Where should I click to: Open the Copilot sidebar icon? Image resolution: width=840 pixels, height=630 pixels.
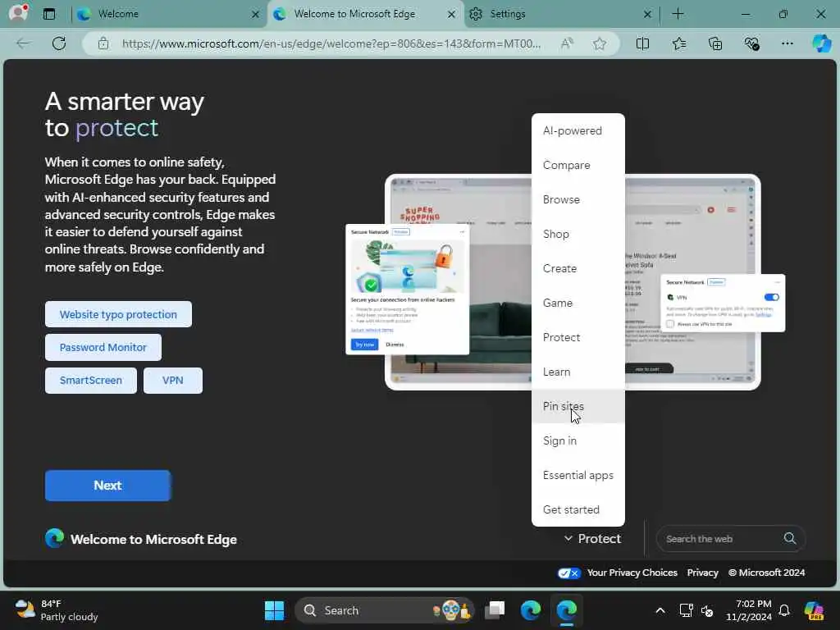(x=821, y=43)
